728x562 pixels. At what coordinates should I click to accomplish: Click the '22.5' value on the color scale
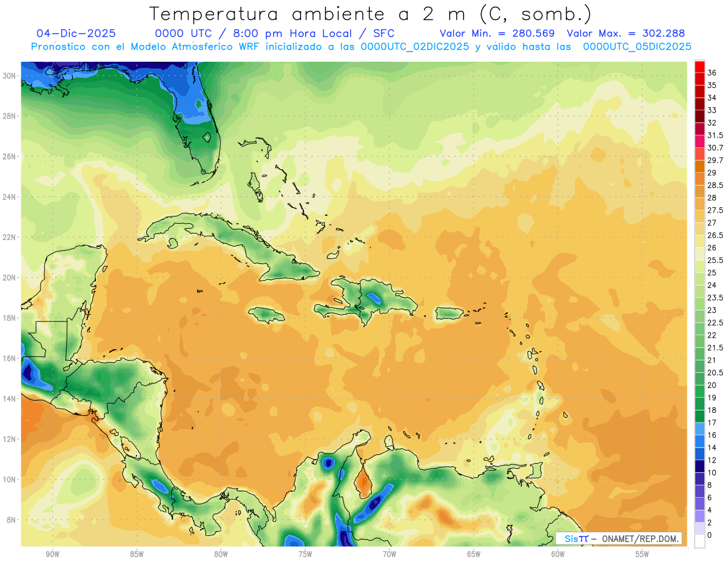(715, 323)
